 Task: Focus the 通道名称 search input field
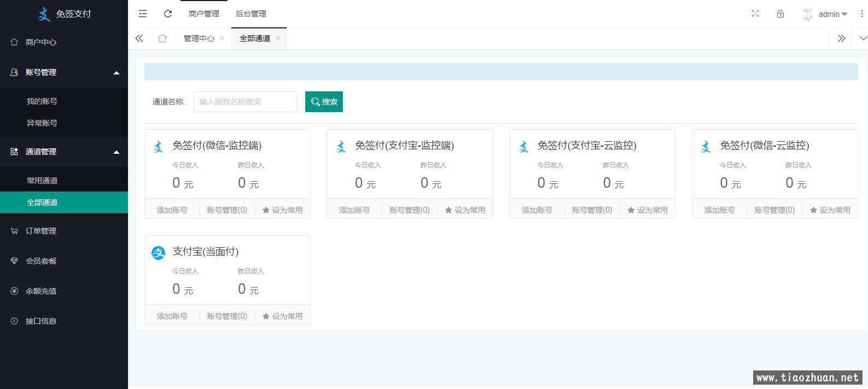tap(246, 102)
